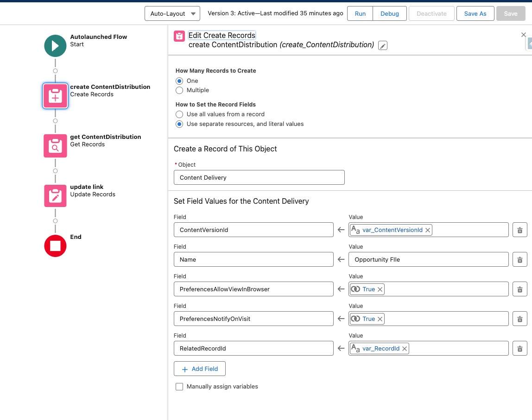Open the PreferencesAllowViewInBrowser field combobox
532x420 pixels.
253,289
